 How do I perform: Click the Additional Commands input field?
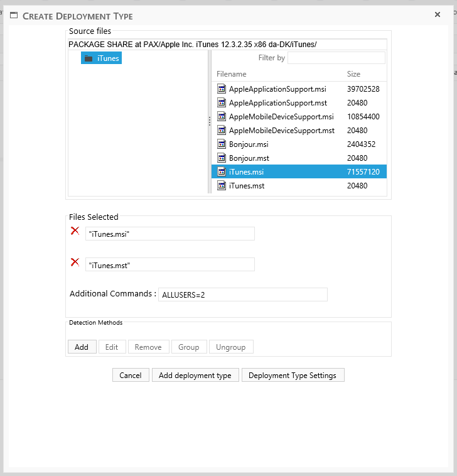[243, 295]
